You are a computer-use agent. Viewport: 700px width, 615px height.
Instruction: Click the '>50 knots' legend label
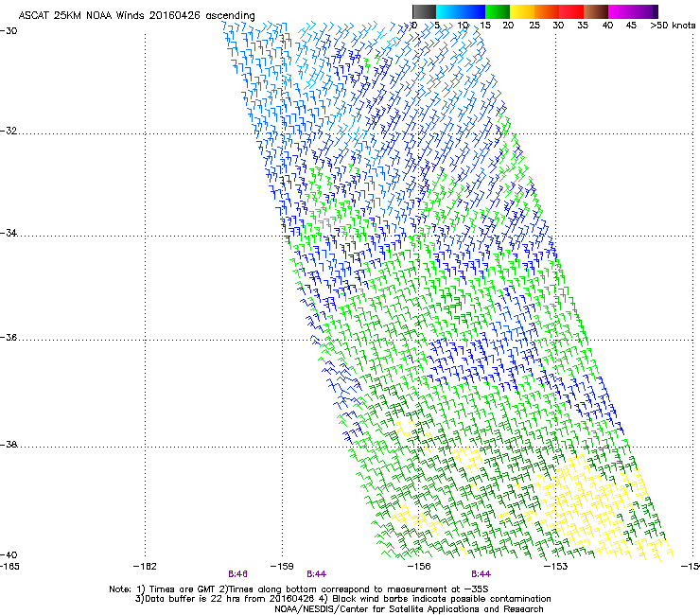tap(673, 26)
